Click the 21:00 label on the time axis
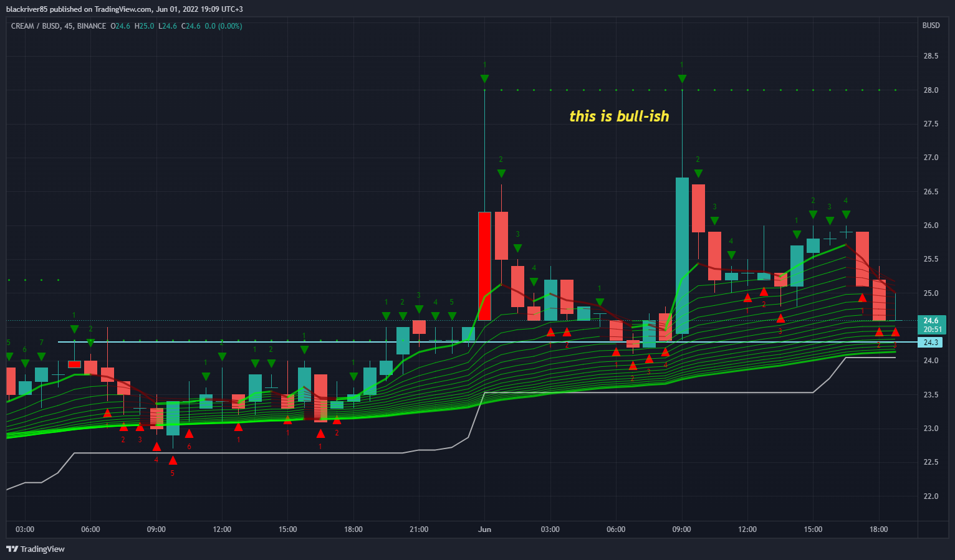 pyautogui.click(x=419, y=529)
